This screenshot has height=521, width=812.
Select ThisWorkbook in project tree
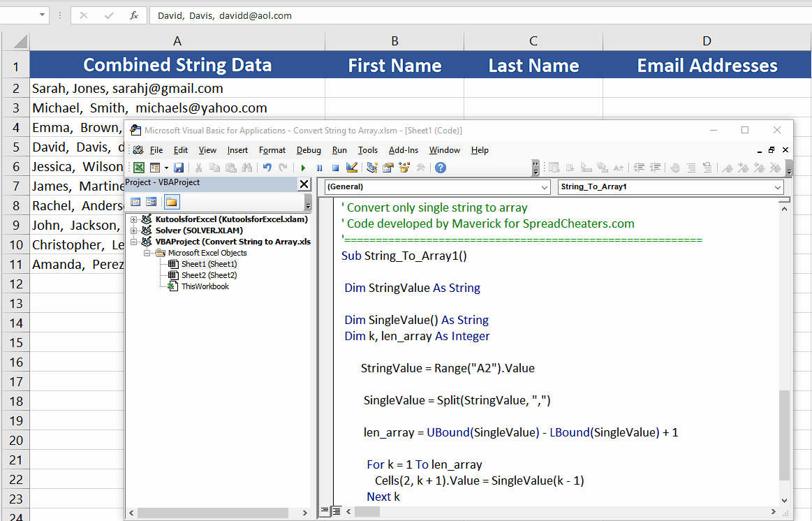pos(205,286)
